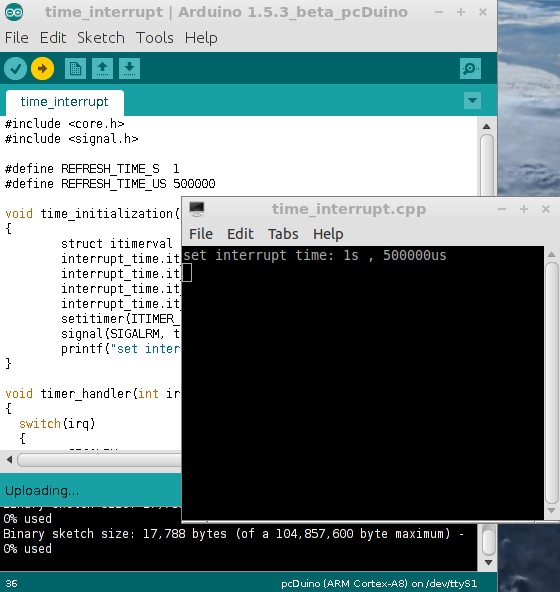Image resolution: width=560 pixels, height=592 pixels.
Task: Open the Serial Monitor magnifier icon
Action: (471, 68)
